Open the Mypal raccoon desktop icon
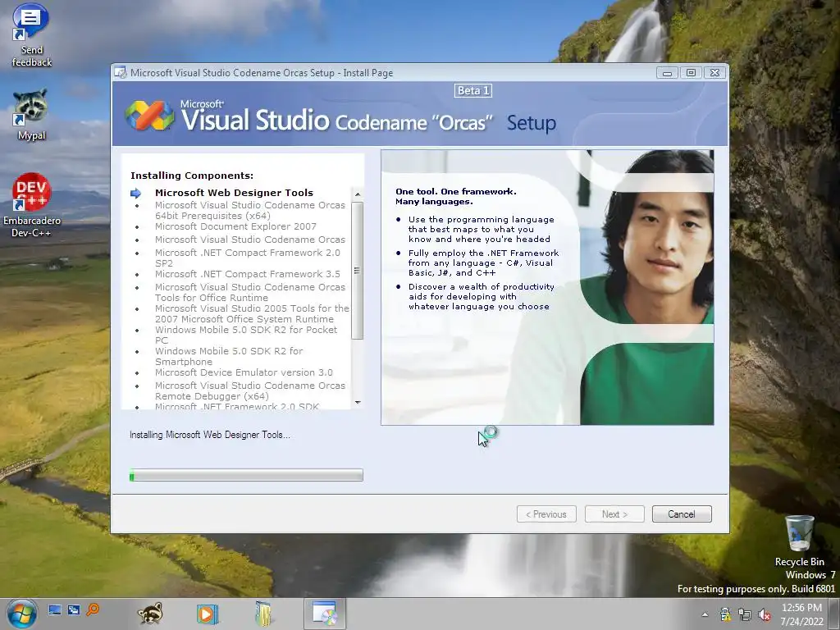Viewport: 840px width, 630px height. coord(31,115)
